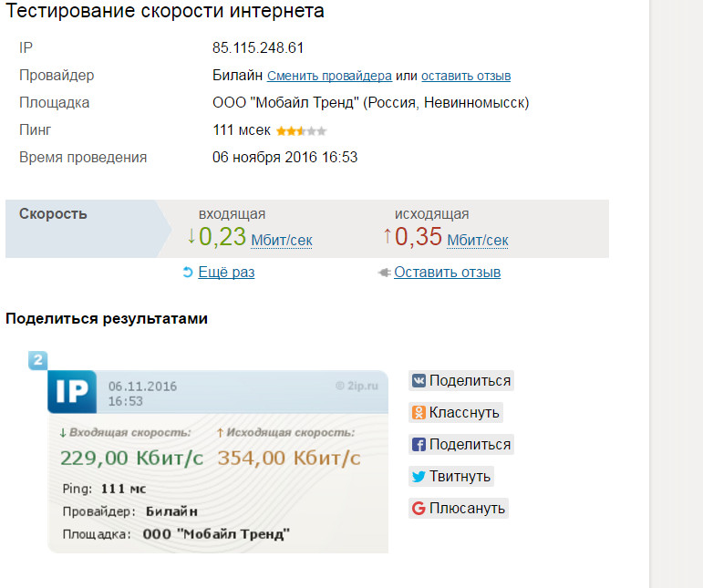Click the Google Плюсануть icon

pyautogui.click(x=419, y=509)
